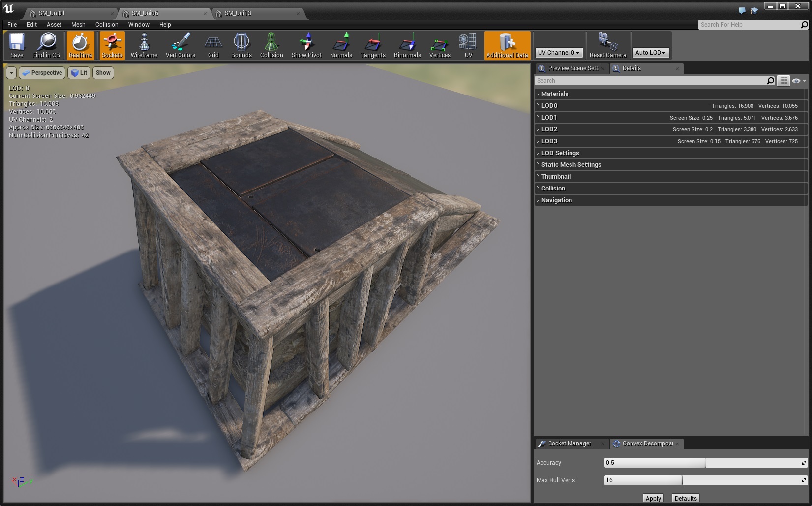
Task: Click the Reset Camera icon
Action: pyautogui.click(x=607, y=45)
